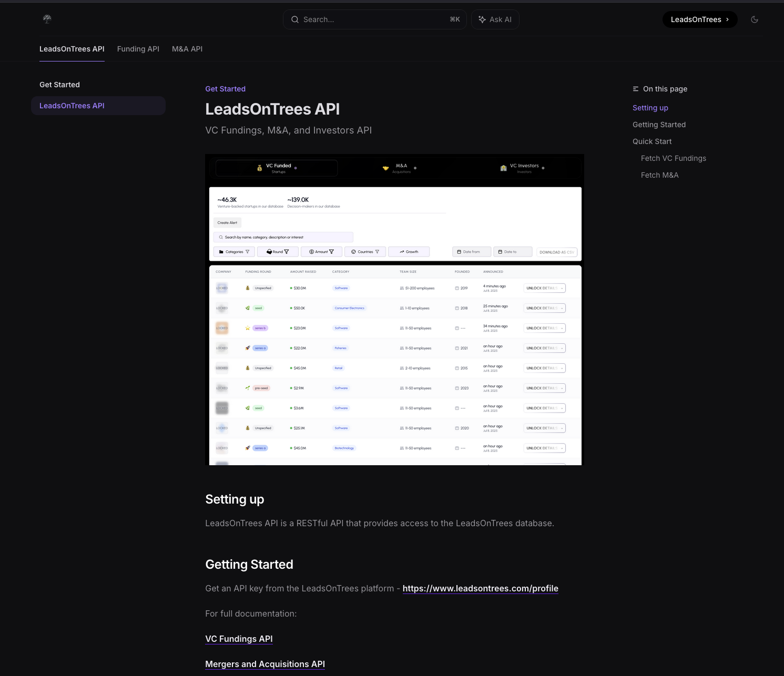Open the Amount filter dropdown
The image size is (784, 676).
321,252
